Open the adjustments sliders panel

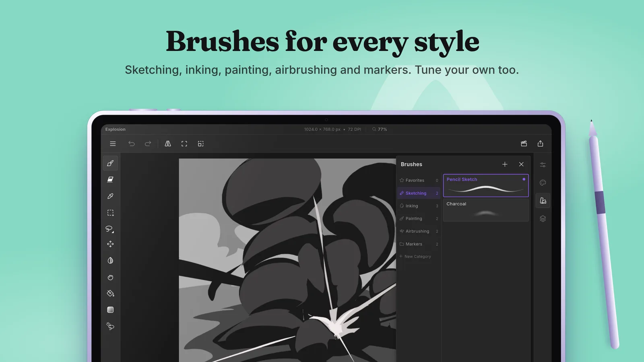tap(543, 165)
